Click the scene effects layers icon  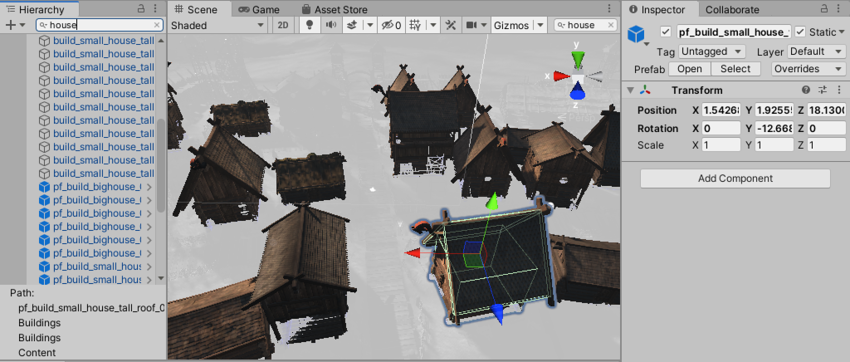(352, 25)
